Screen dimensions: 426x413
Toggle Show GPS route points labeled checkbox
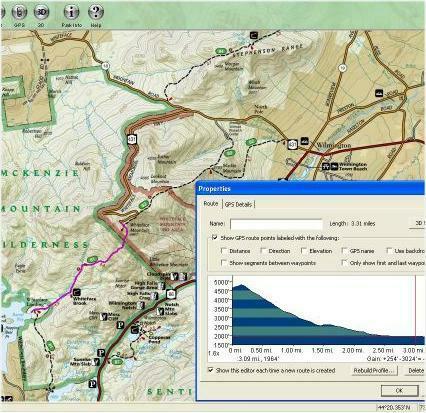tap(214, 238)
